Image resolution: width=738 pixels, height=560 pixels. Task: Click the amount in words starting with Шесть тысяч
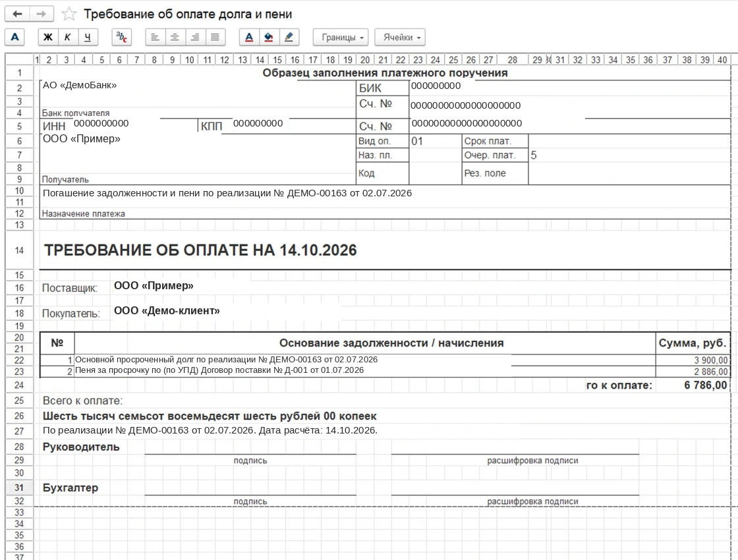point(210,416)
